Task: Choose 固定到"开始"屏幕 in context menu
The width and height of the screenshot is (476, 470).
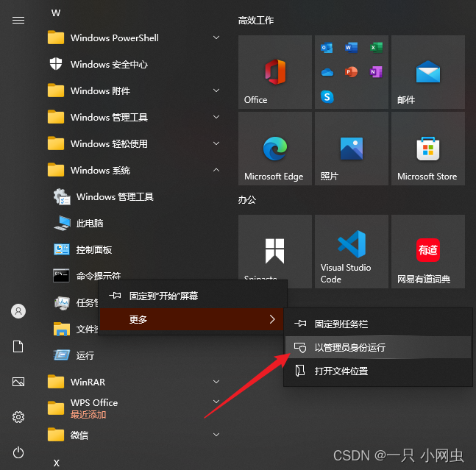Action: pos(193,296)
